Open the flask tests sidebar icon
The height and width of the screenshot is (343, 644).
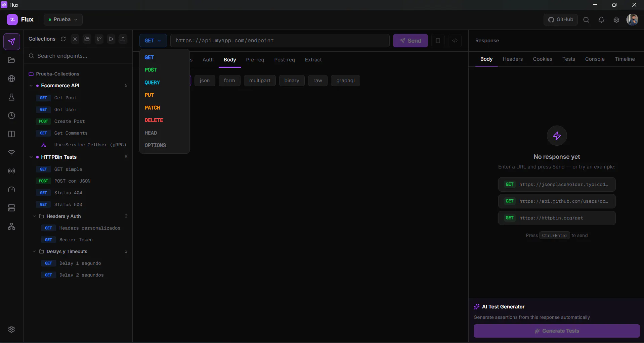coord(12,97)
